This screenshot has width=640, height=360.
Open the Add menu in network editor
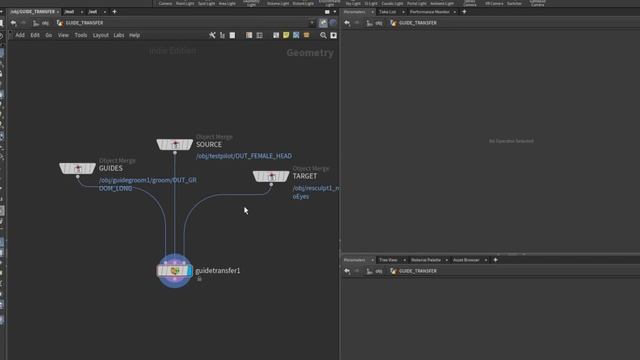[20, 35]
